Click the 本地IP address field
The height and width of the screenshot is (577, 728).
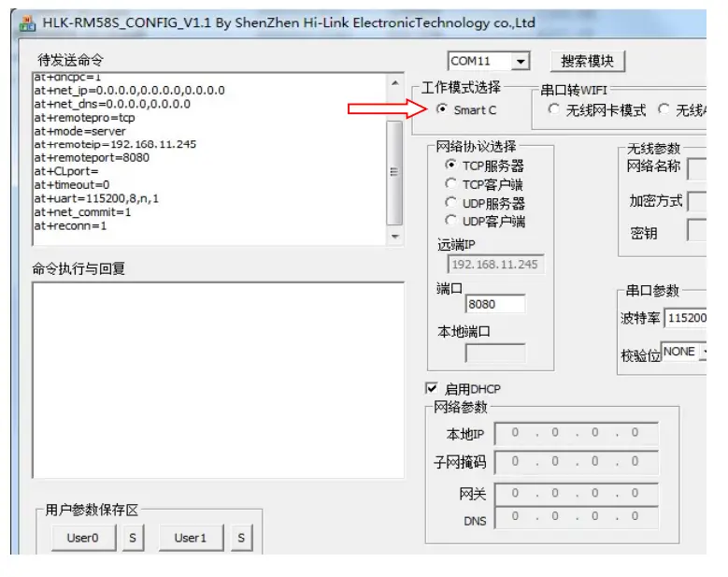(x=577, y=433)
